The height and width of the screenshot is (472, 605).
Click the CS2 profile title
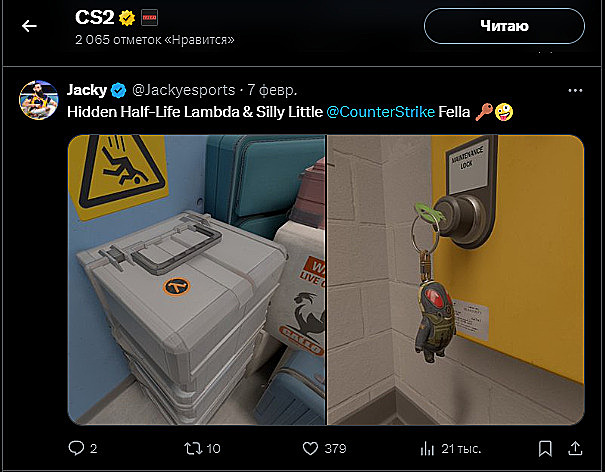(95, 18)
